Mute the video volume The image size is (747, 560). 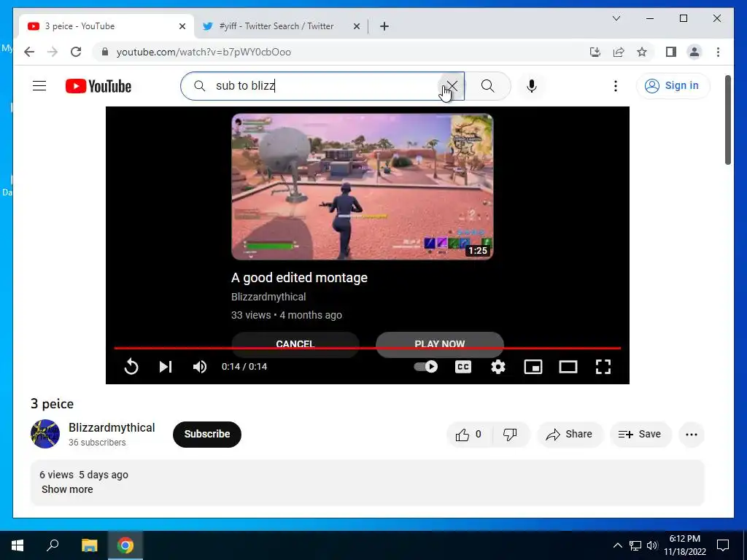coord(200,367)
